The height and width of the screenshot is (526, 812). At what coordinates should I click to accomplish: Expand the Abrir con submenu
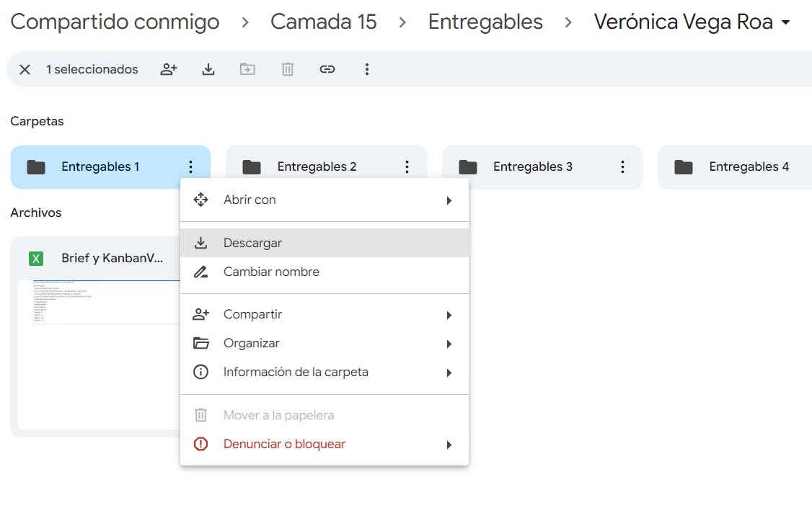coord(449,200)
